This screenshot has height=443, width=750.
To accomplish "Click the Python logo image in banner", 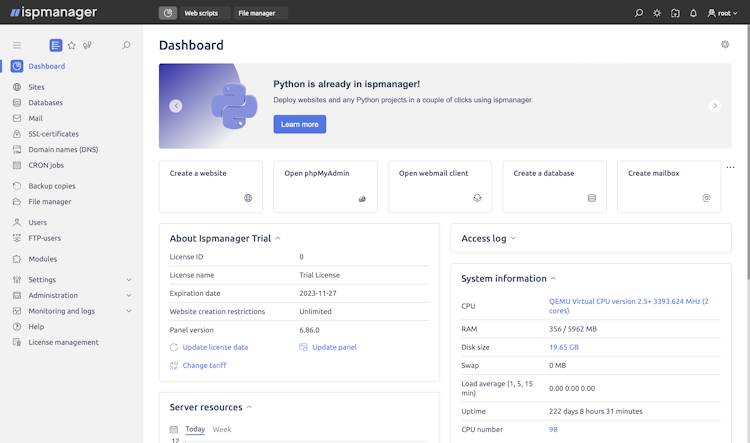I will click(x=234, y=106).
